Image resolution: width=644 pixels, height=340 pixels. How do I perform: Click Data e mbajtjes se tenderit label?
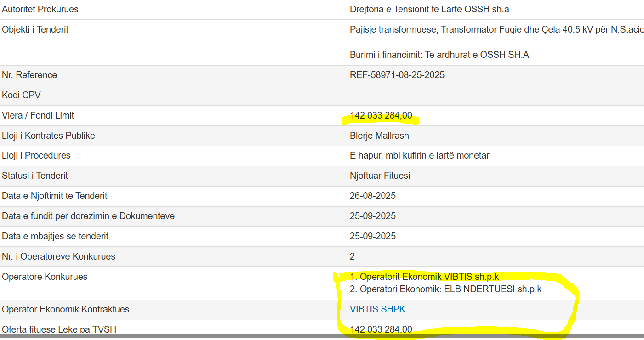(55, 236)
